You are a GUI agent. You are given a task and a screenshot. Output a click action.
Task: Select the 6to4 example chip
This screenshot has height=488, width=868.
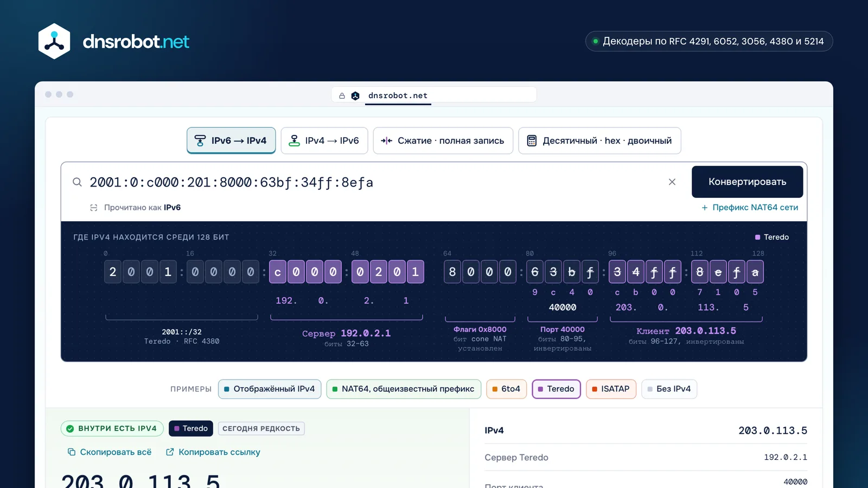coord(506,389)
